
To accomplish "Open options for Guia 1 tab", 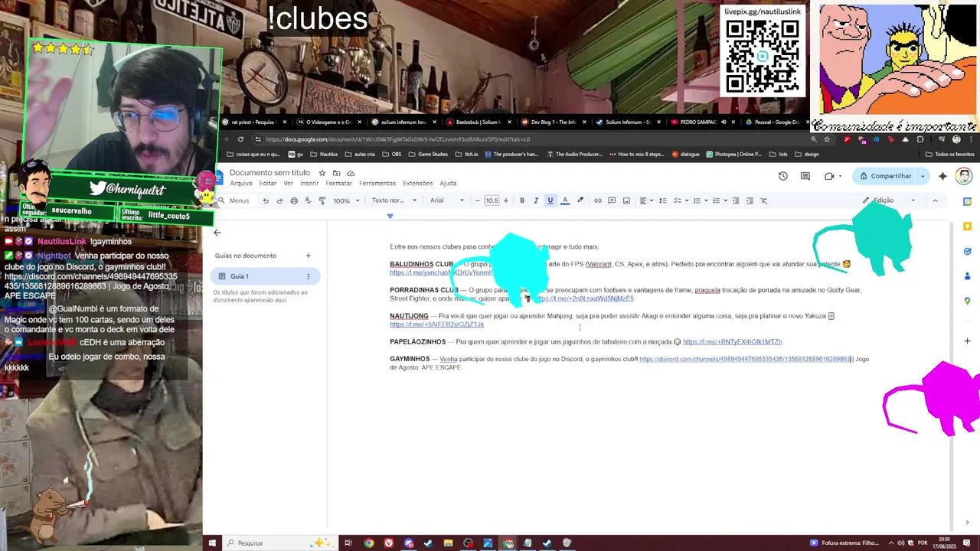I will click(x=308, y=276).
